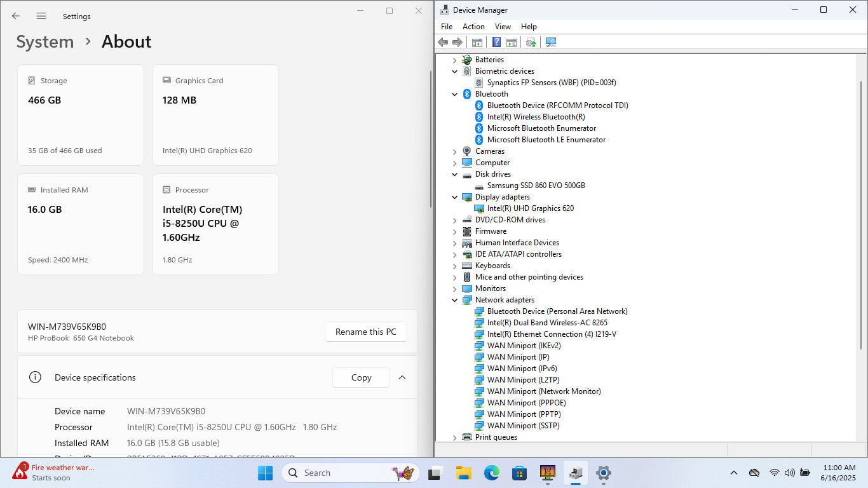868x488 pixels.
Task: Go back using the Settings back arrow
Action: 16,16
